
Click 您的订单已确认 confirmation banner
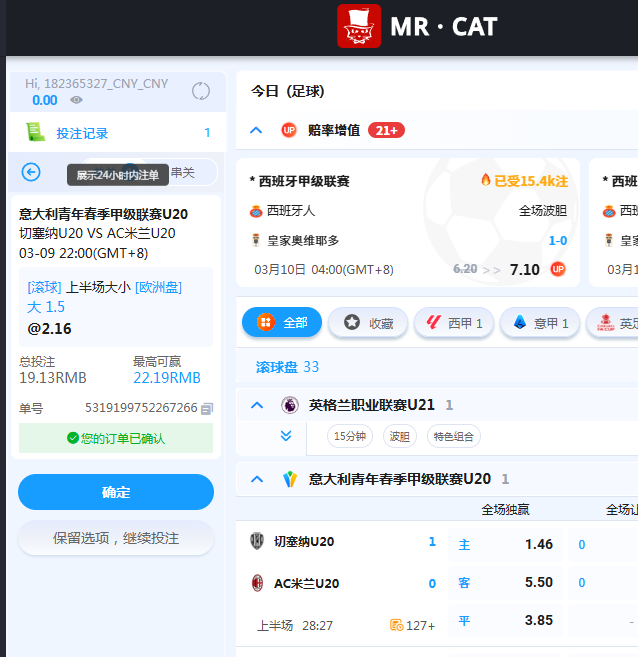point(116,438)
